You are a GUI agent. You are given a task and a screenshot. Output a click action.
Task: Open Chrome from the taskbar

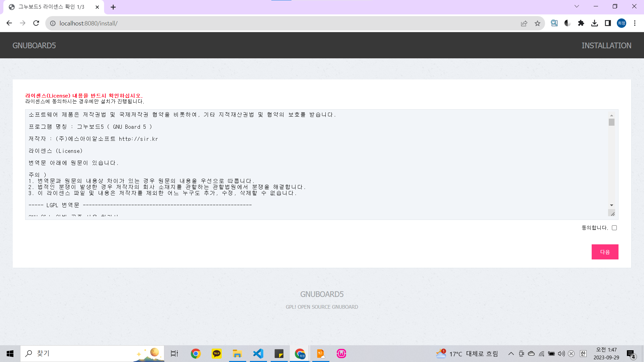click(196, 354)
